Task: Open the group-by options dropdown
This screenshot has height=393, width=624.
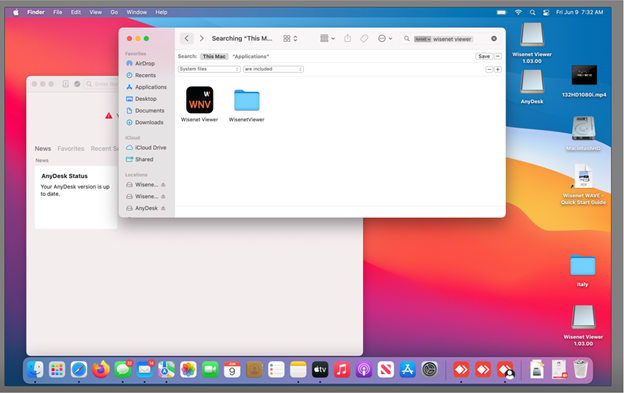Action: (x=328, y=39)
